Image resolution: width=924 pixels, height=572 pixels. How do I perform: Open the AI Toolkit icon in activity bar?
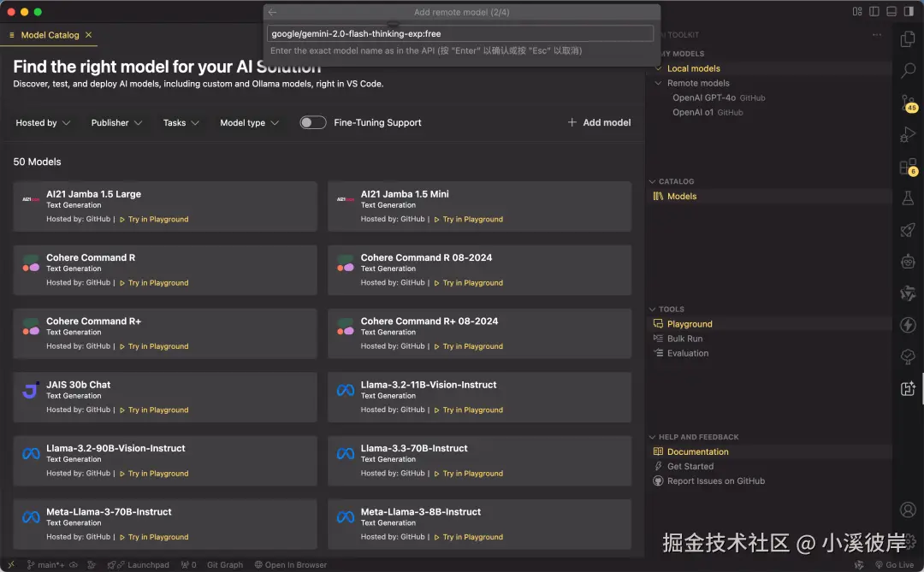[x=908, y=388]
